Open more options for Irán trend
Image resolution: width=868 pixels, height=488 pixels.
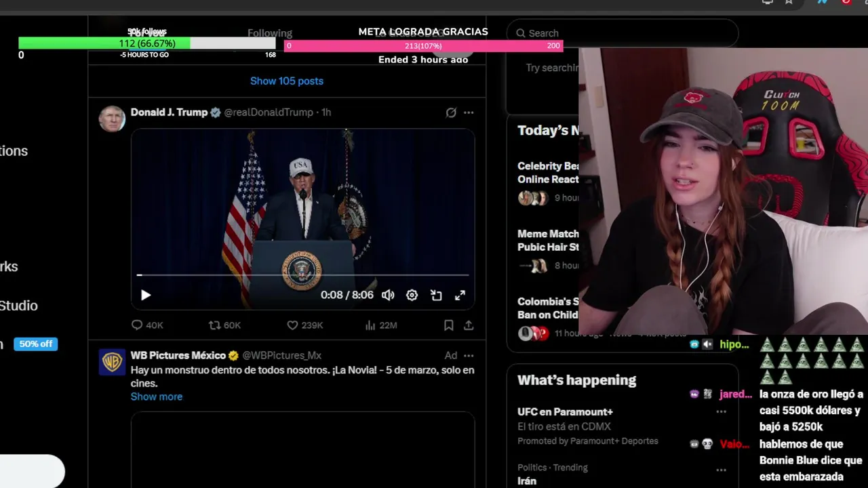pos(721,470)
